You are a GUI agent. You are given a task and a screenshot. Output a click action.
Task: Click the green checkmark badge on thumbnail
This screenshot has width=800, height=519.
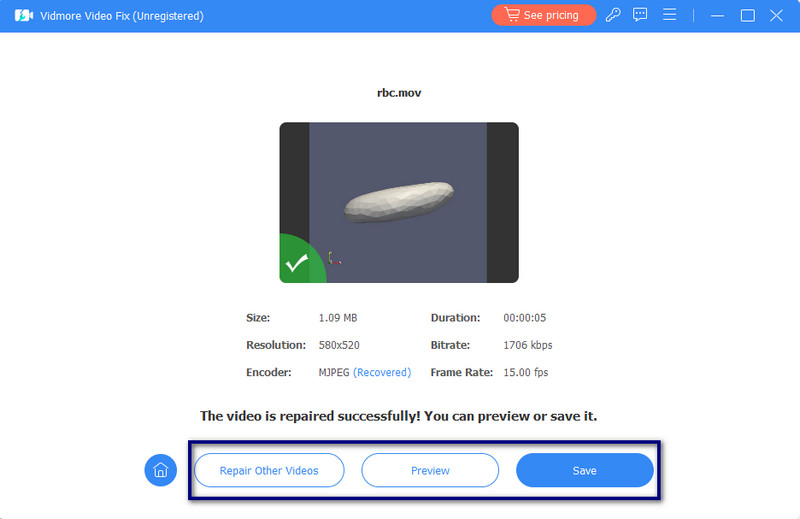(x=297, y=264)
